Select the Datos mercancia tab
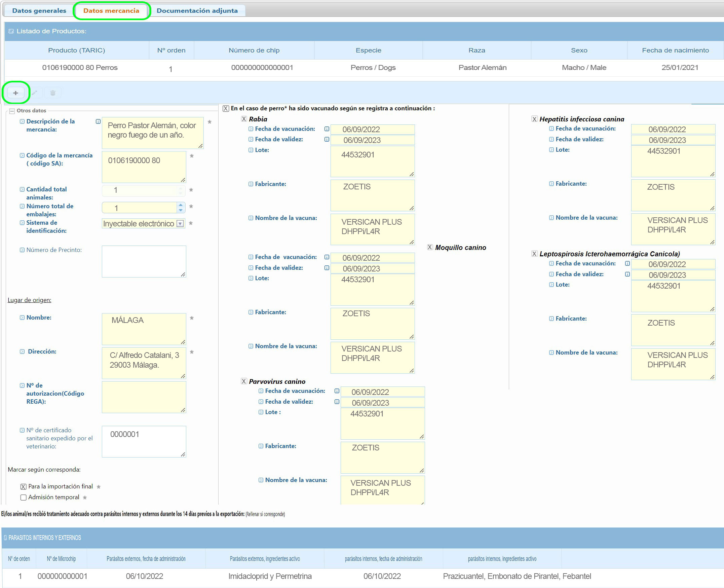The image size is (724, 588). pyautogui.click(x=111, y=10)
